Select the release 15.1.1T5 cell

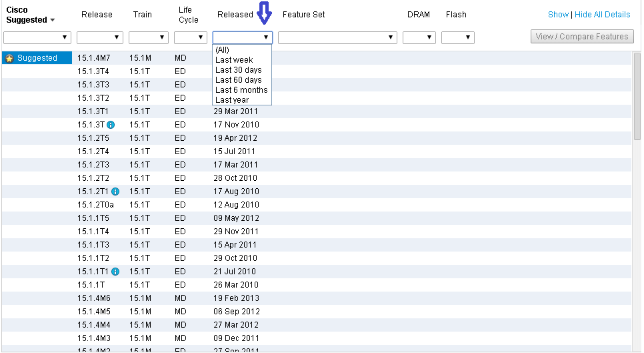[93, 218]
